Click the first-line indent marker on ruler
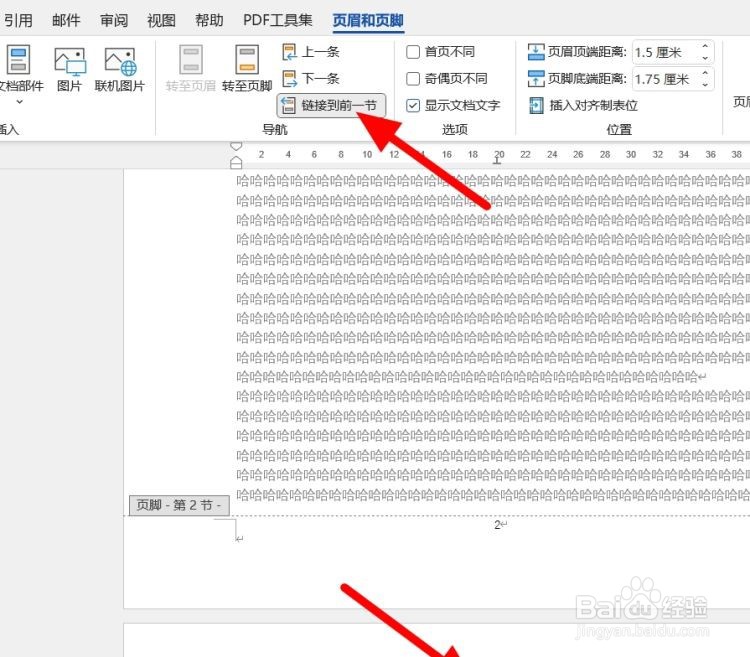This screenshot has height=657, width=750. 236,146
